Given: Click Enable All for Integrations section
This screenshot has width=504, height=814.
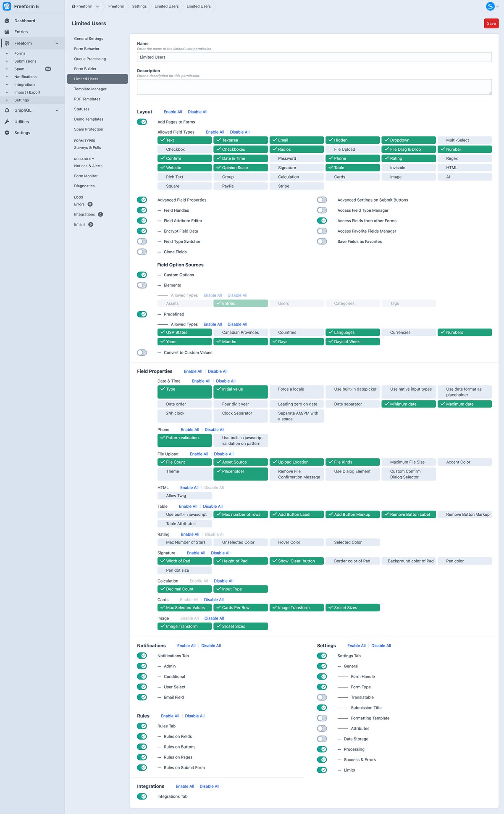Looking at the screenshot, I should [185, 786].
